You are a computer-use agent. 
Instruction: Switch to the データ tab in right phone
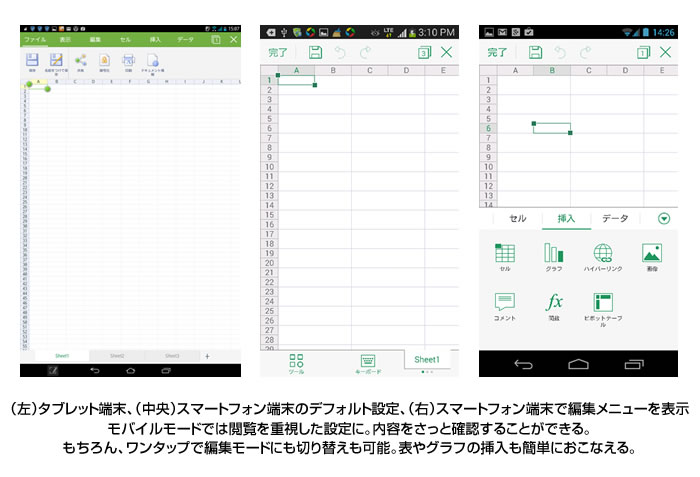615,218
